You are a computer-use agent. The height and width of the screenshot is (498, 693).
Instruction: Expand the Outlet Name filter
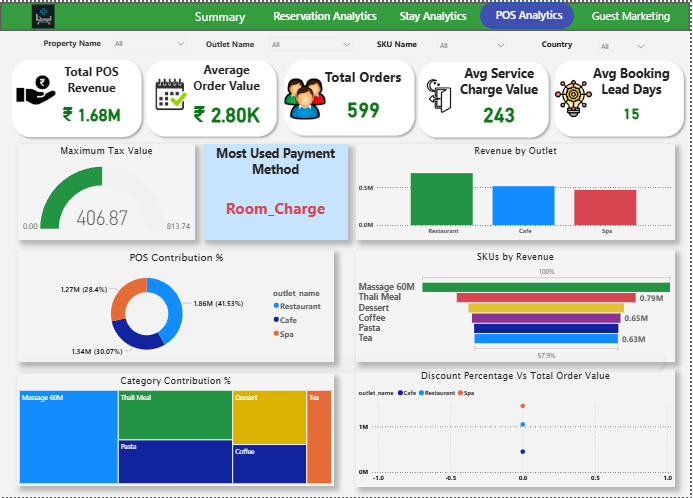coord(309,45)
